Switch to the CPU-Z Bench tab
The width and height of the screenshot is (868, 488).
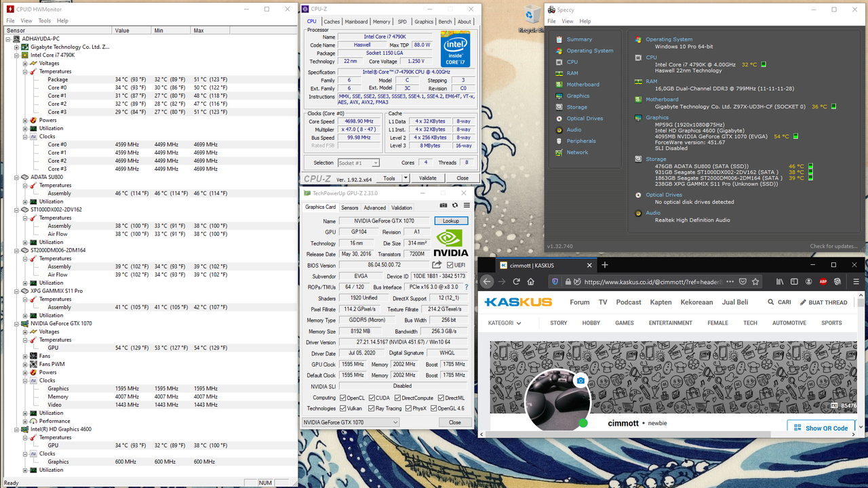point(445,22)
